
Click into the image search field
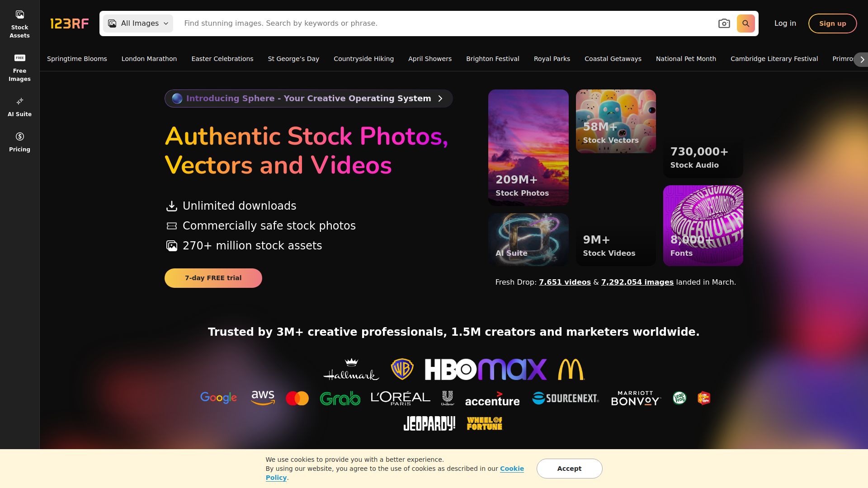tap(443, 23)
